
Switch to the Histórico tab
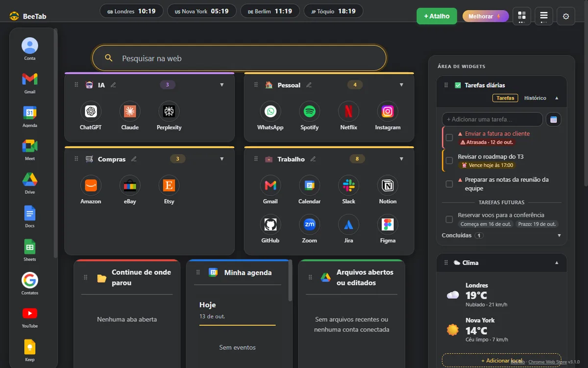[535, 98]
